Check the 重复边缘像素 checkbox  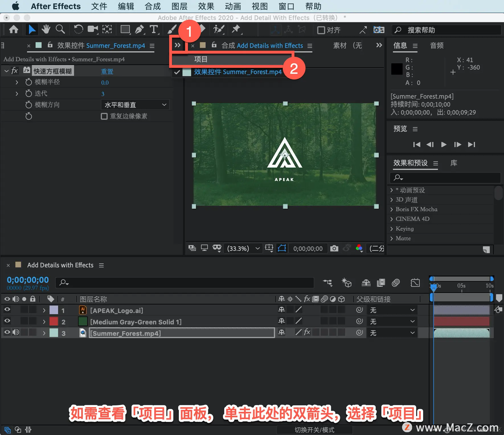[x=104, y=116]
